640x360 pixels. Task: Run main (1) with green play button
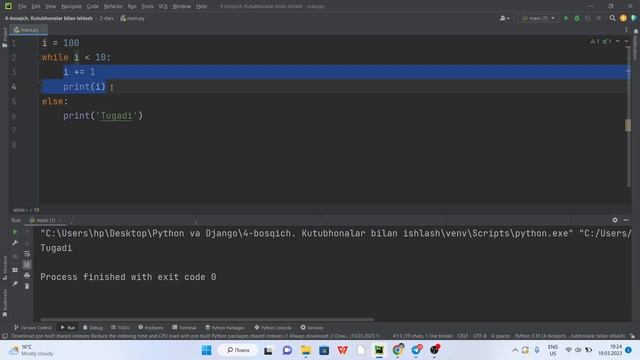coord(566,18)
